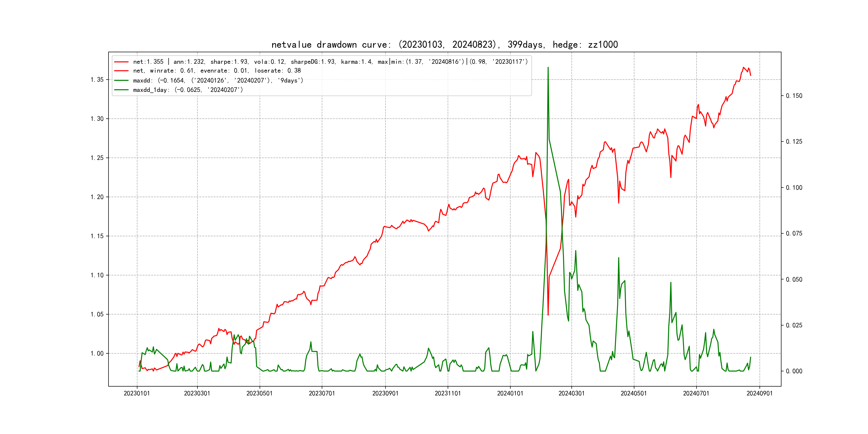The height and width of the screenshot is (434, 868).
Task: Click the red line swatch beside net:1.355 legend
Action: pos(121,62)
